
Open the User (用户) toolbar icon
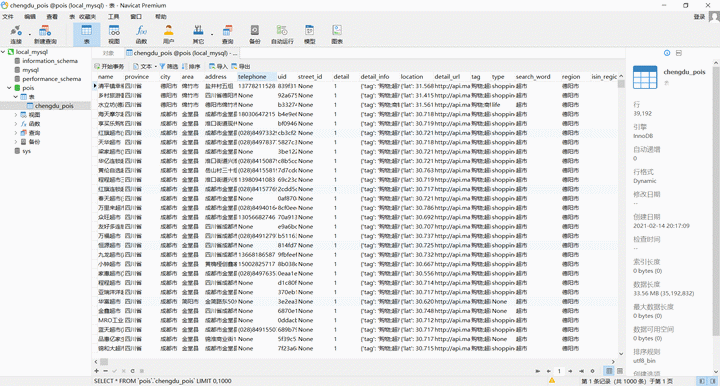[169, 34]
